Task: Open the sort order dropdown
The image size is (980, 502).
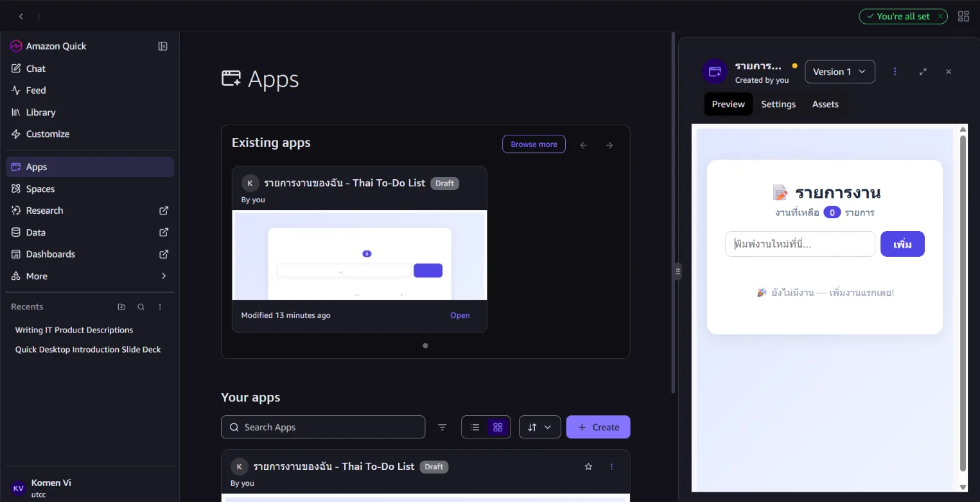Action: [539, 427]
